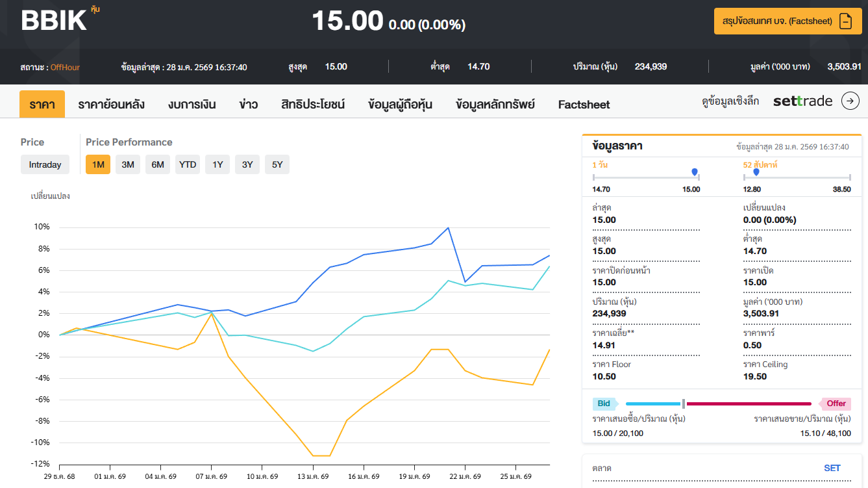Select the 1M performance period
868x488 pixels.
click(98, 164)
